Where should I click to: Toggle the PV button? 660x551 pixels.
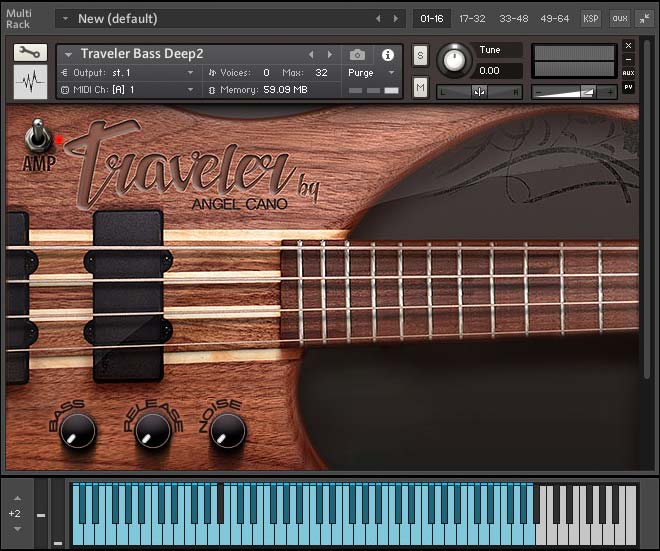tap(628, 88)
